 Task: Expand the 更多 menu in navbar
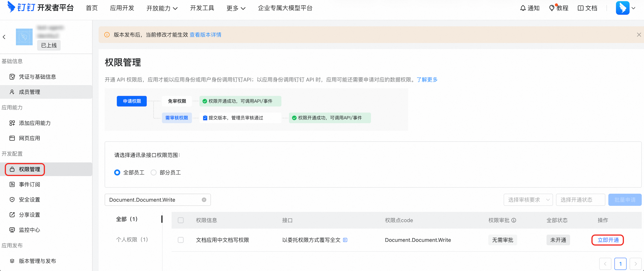(x=236, y=8)
